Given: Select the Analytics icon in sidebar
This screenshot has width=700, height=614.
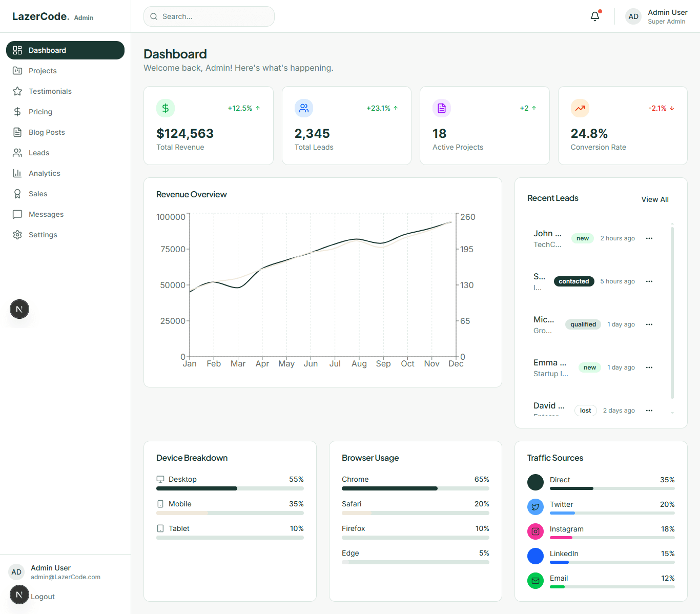Looking at the screenshot, I should point(17,173).
